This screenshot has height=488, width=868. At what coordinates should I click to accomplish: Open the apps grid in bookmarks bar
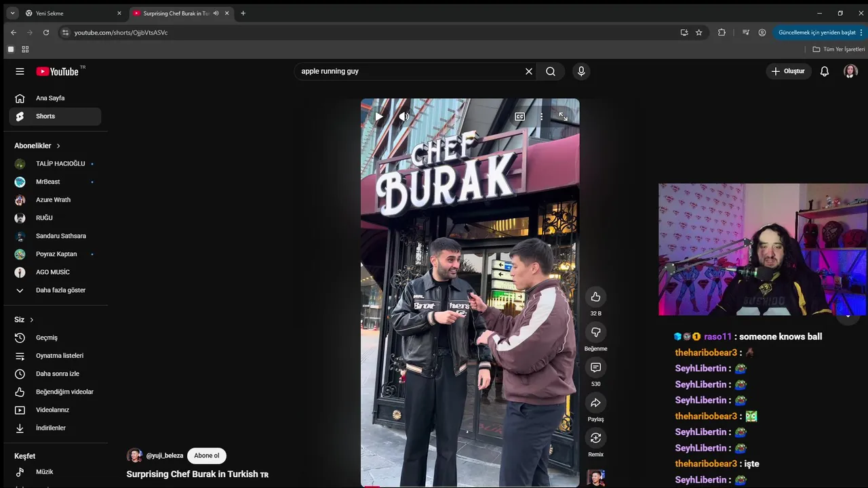click(x=25, y=49)
